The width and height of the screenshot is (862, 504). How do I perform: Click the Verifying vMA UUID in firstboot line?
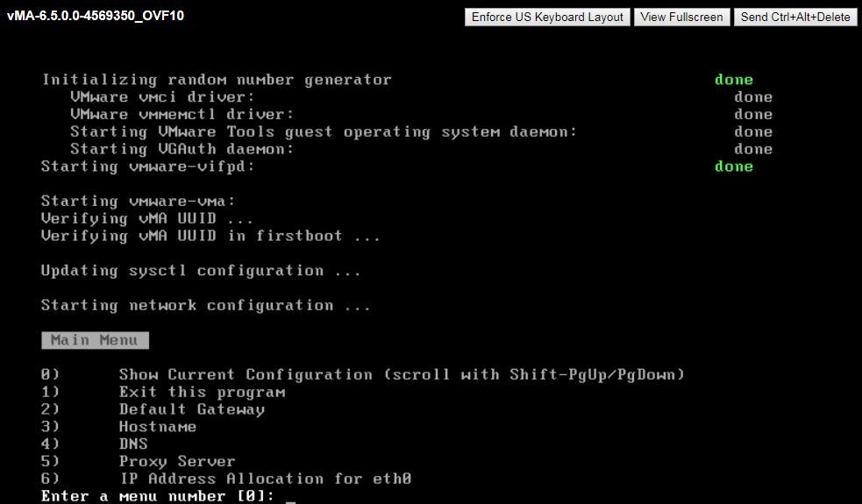point(210,237)
